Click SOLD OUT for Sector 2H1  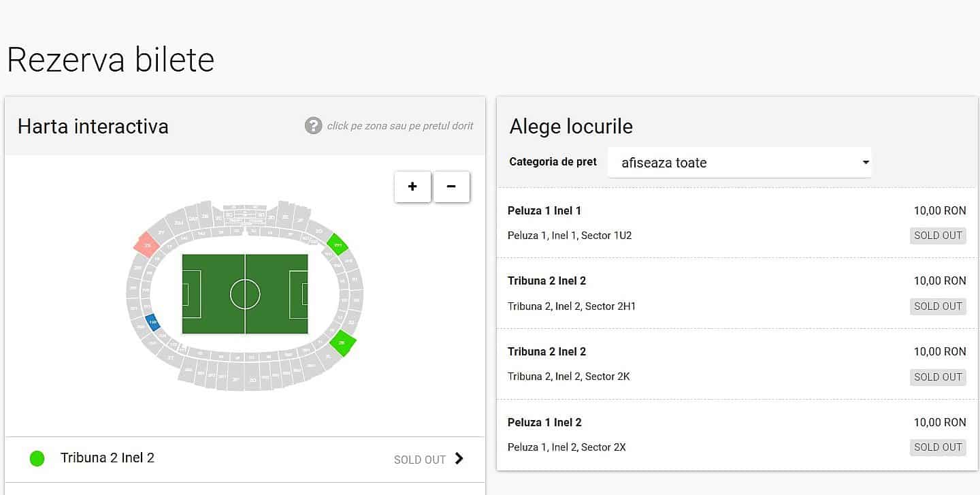[x=938, y=306]
